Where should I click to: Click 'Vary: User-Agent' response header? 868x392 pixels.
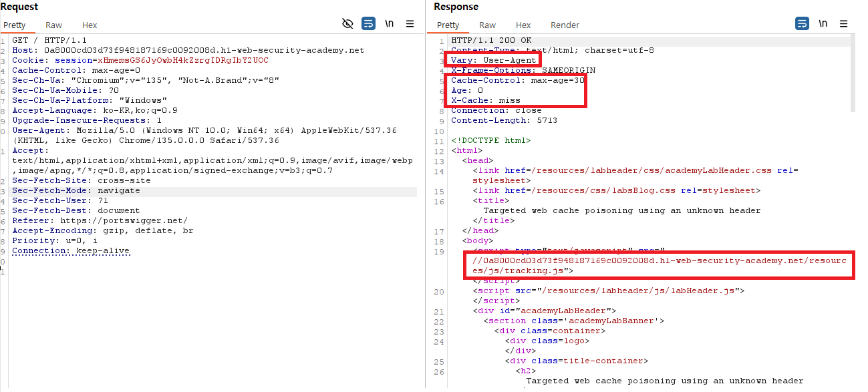pyautogui.click(x=494, y=60)
